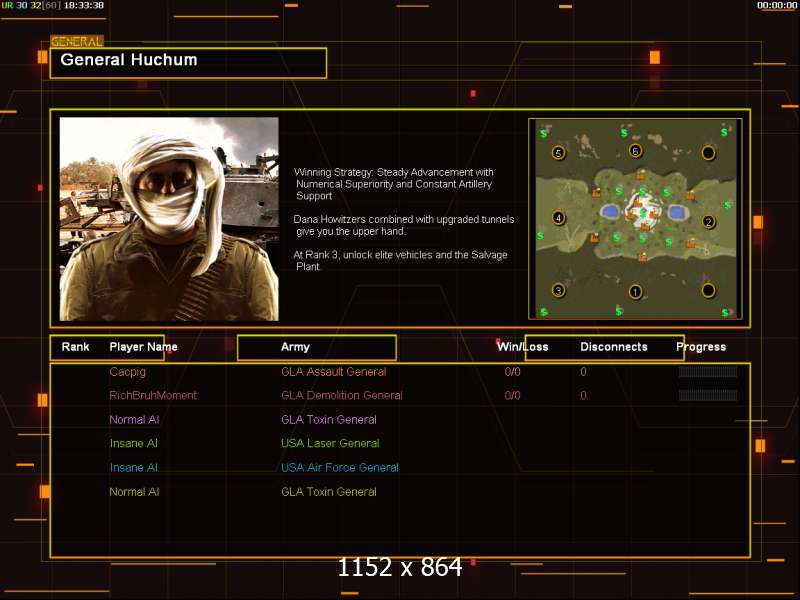Image resolution: width=800 pixels, height=600 pixels.
Task: Select start position 4 on the minimap
Action: click(558, 218)
